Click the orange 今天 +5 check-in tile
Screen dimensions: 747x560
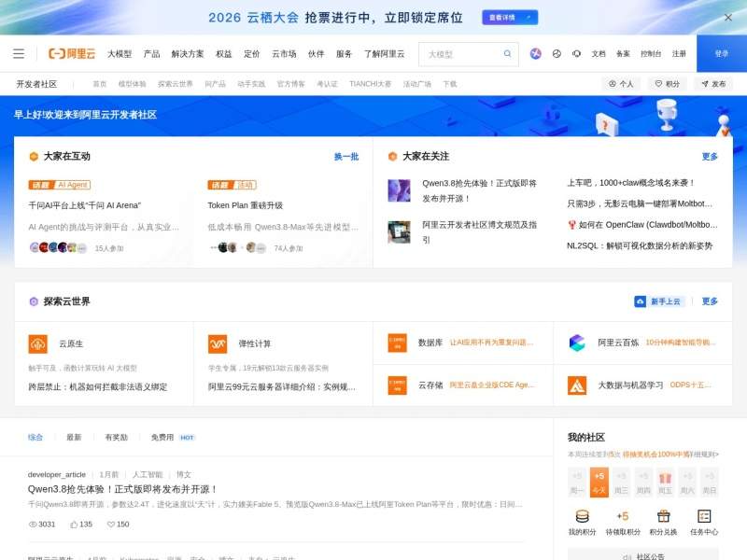599,483
